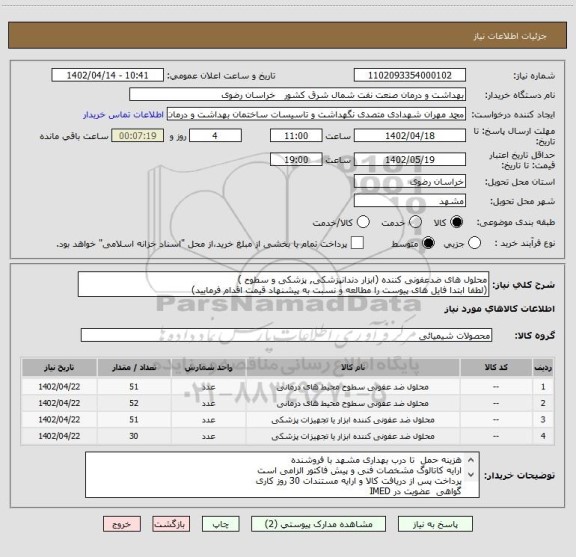Click need date in row 3
576x557 pixels.
(x=59, y=419)
